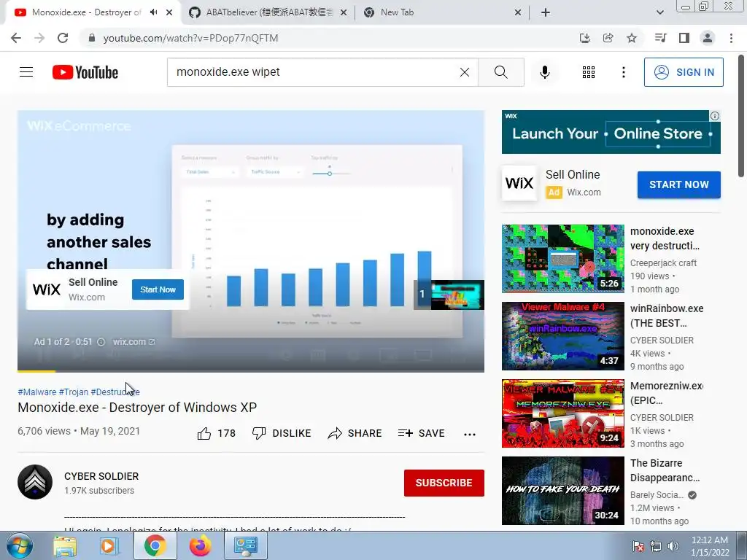Screen dimensions: 747x560
Task: Click the address bar URL
Action: (190, 38)
